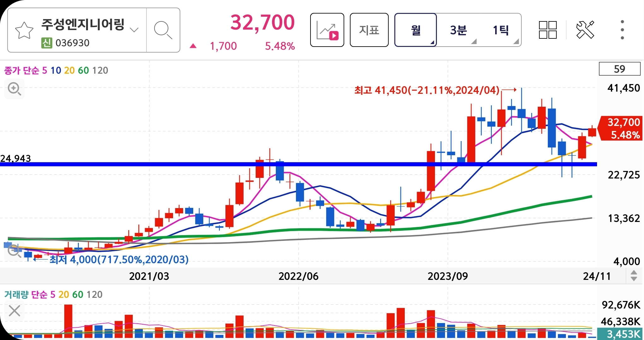
Task: Click the 22,725 price axis label
Action: tap(624, 175)
